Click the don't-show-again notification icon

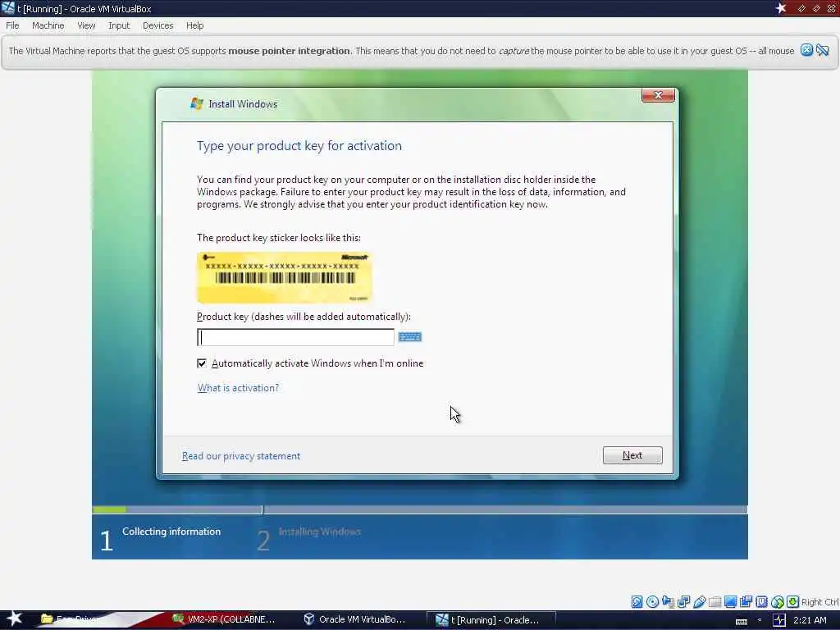point(823,50)
